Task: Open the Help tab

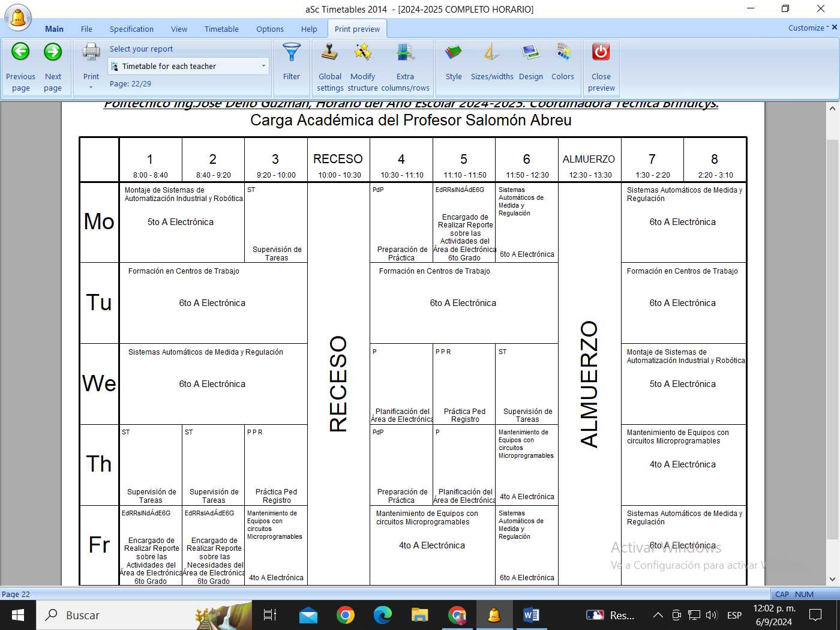Action: point(309,29)
